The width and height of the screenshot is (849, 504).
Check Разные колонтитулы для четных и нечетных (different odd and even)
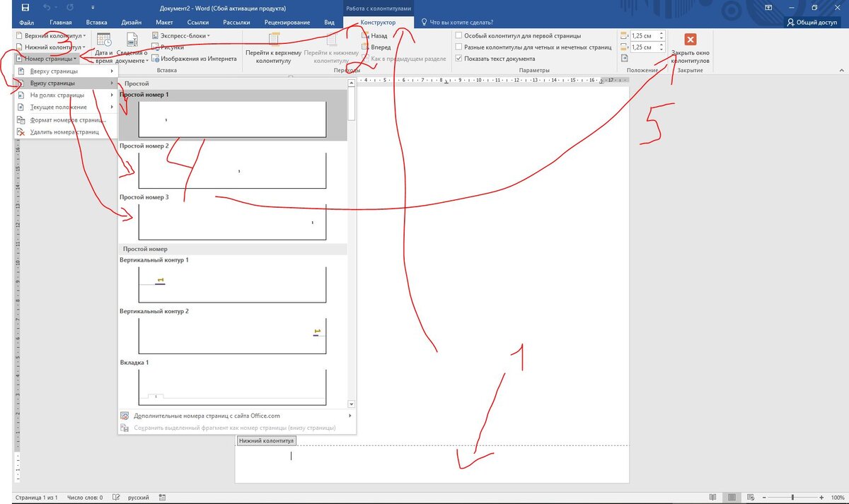(x=534, y=47)
